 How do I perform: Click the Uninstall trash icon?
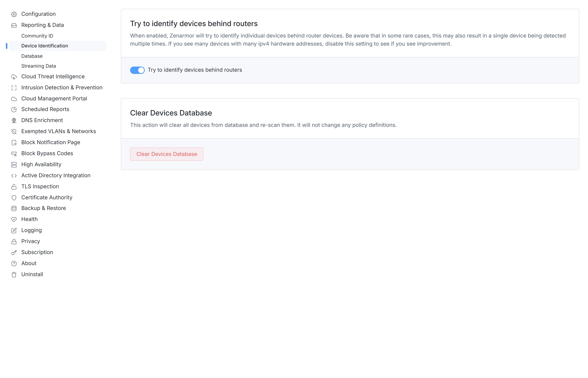[x=14, y=274]
